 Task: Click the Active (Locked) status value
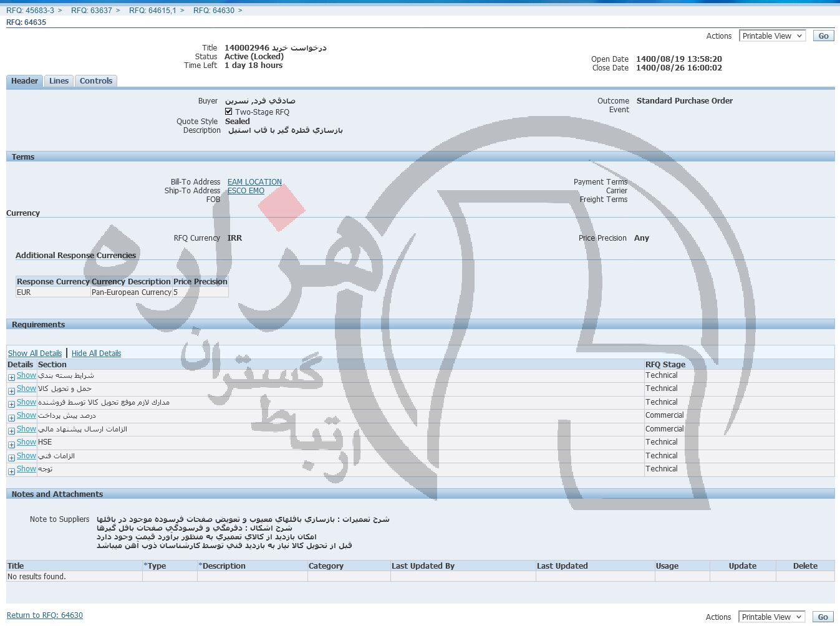(x=254, y=57)
